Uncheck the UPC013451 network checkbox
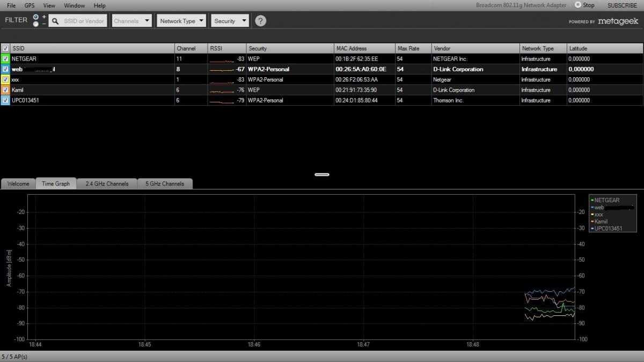 tap(5, 100)
